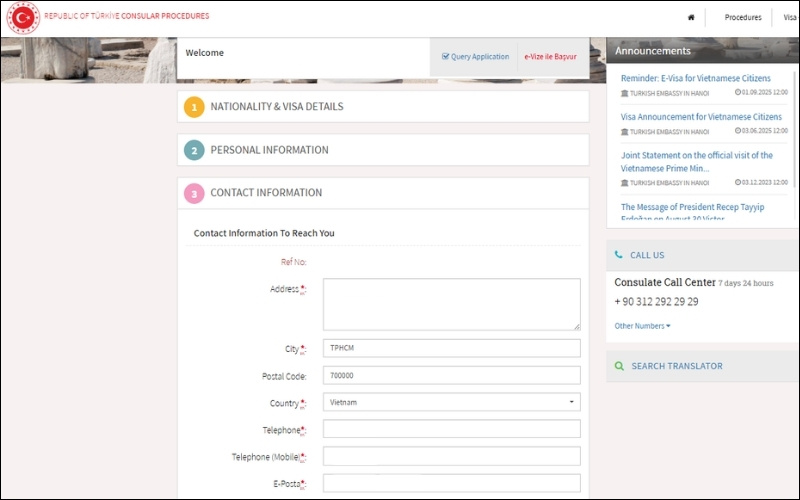The width and height of the screenshot is (800, 500).
Task: Open the Country dropdown showing Vietnam
Action: (451, 402)
